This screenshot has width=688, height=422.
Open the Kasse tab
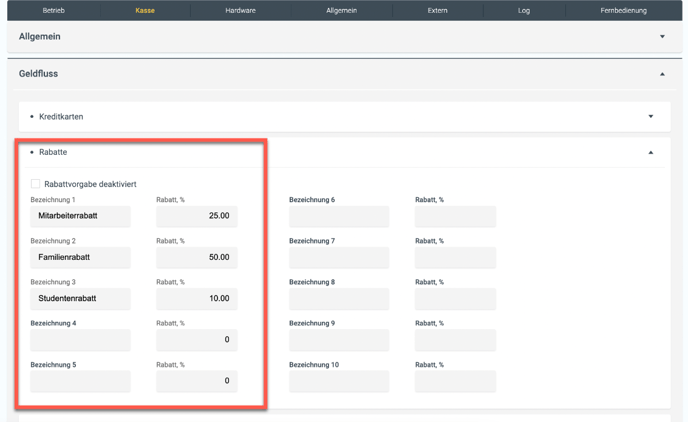click(x=145, y=10)
